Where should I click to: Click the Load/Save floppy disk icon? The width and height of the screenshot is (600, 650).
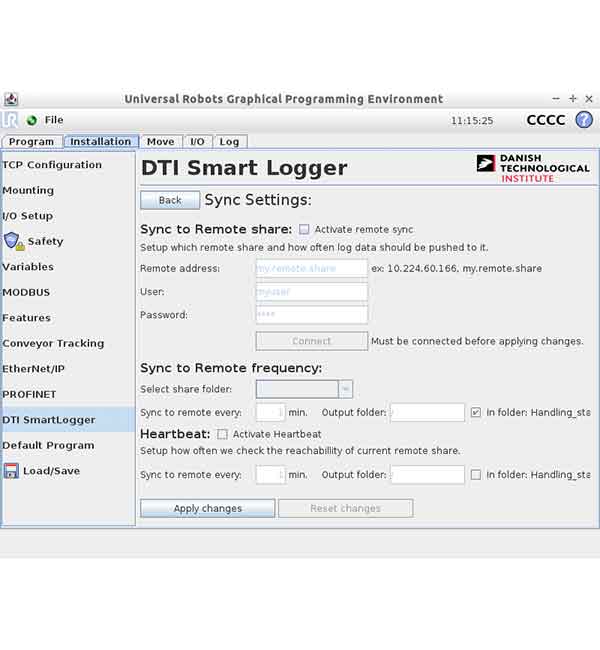click(11, 471)
